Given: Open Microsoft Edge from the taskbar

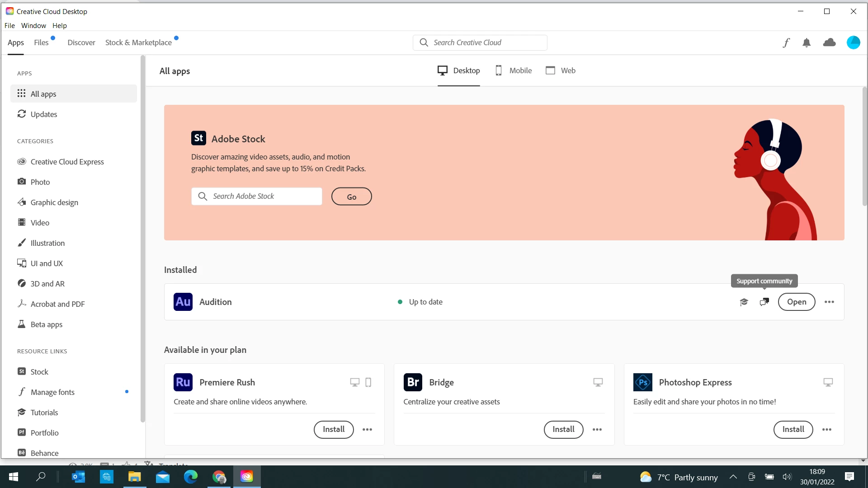Looking at the screenshot, I should (x=191, y=477).
